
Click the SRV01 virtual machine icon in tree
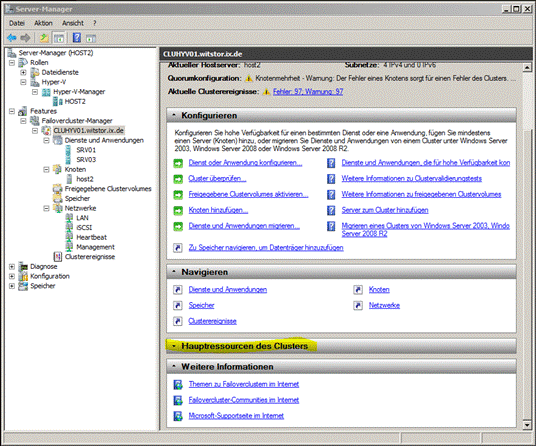68,150
